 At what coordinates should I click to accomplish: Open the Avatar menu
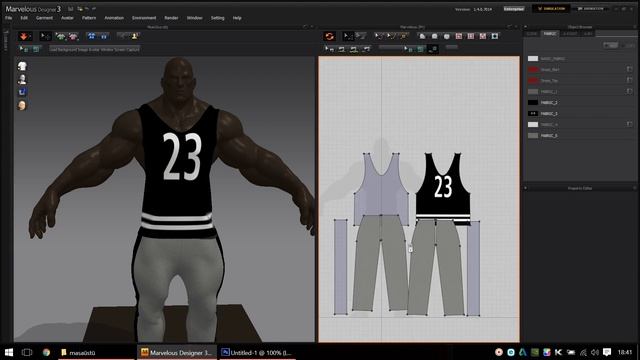click(x=67, y=18)
